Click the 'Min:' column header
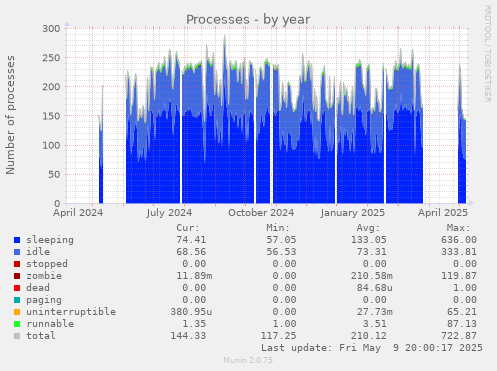497x371 pixels. [278, 228]
